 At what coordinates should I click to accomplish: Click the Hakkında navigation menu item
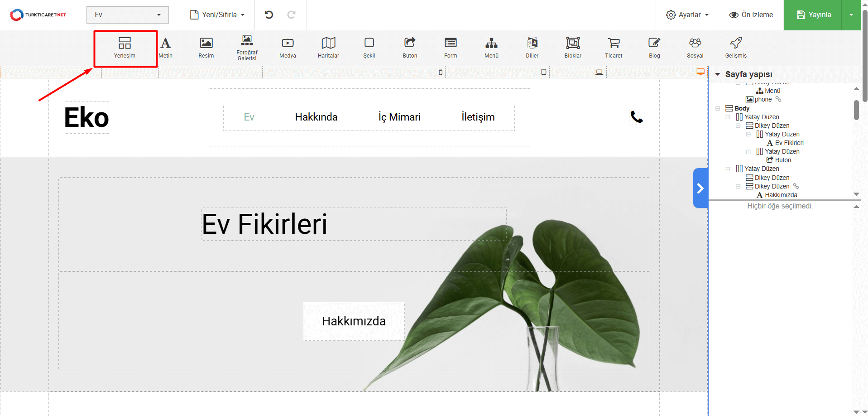(316, 117)
